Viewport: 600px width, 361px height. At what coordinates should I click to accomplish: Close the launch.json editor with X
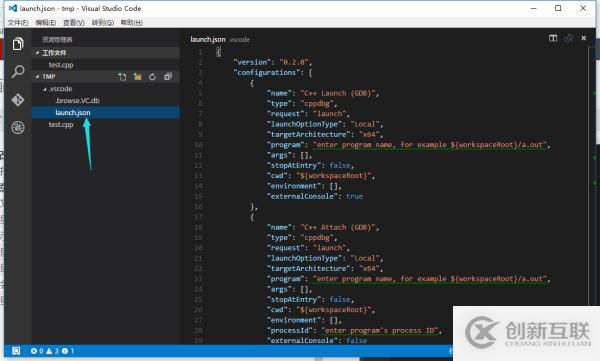coord(584,38)
